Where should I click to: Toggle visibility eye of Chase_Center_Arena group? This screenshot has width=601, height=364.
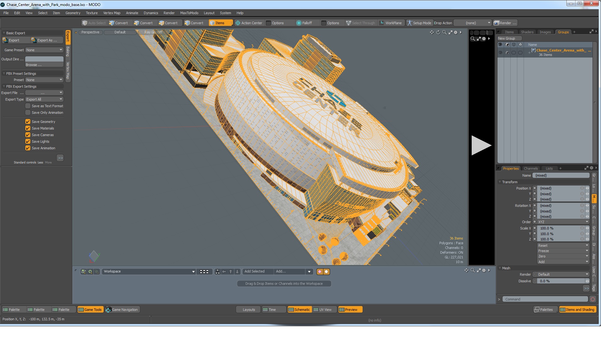[x=500, y=52]
